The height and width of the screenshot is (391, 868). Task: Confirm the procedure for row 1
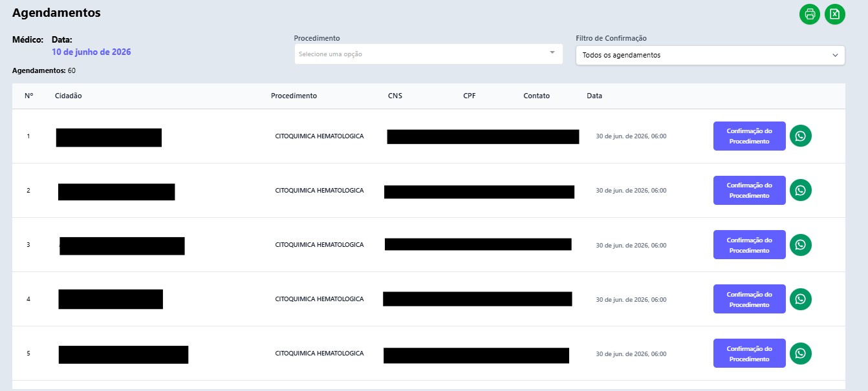[x=749, y=136]
